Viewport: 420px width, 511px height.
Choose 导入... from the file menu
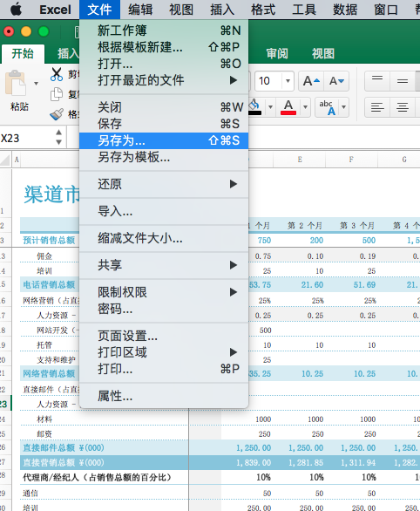pos(164,211)
